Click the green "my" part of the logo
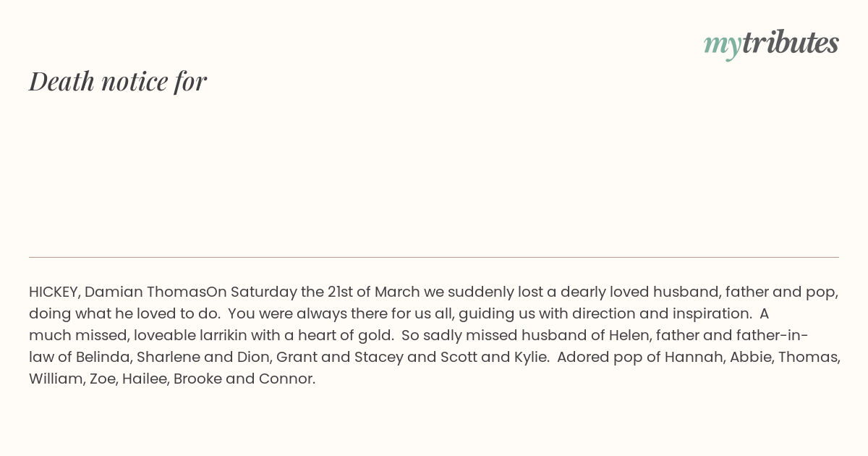 pyautogui.click(x=722, y=46)
